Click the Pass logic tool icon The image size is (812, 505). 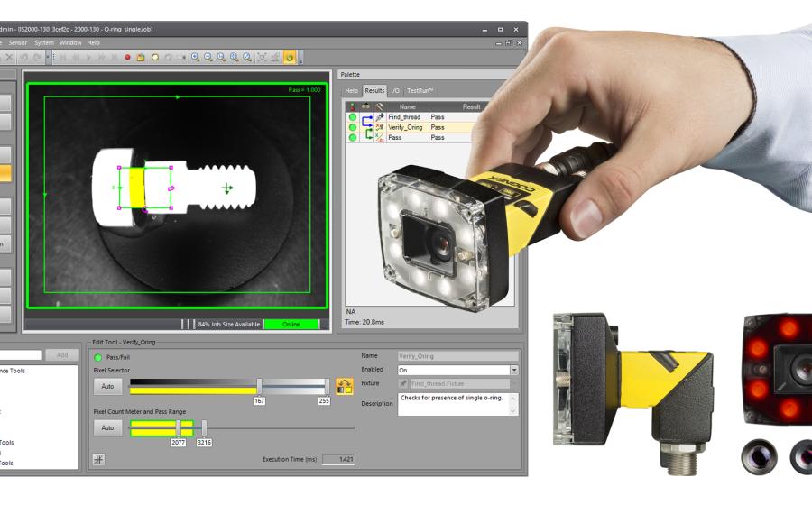380,138
